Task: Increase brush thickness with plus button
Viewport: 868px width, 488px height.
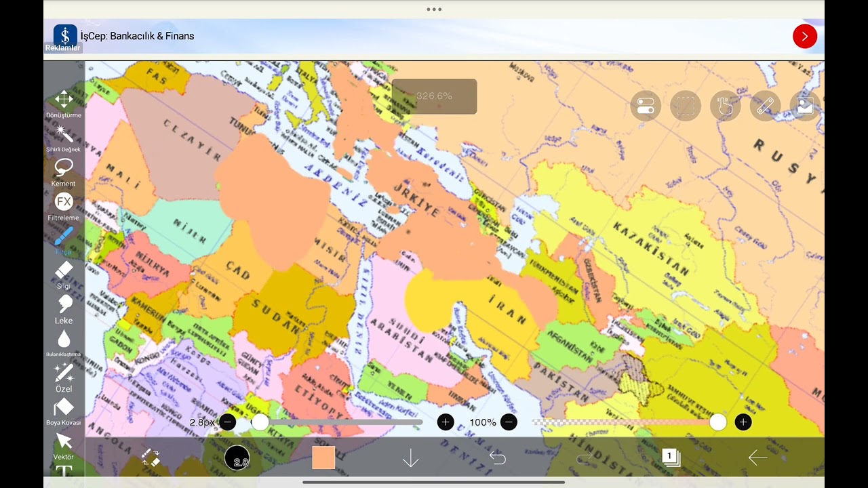Action: click(x=446, y=422)
